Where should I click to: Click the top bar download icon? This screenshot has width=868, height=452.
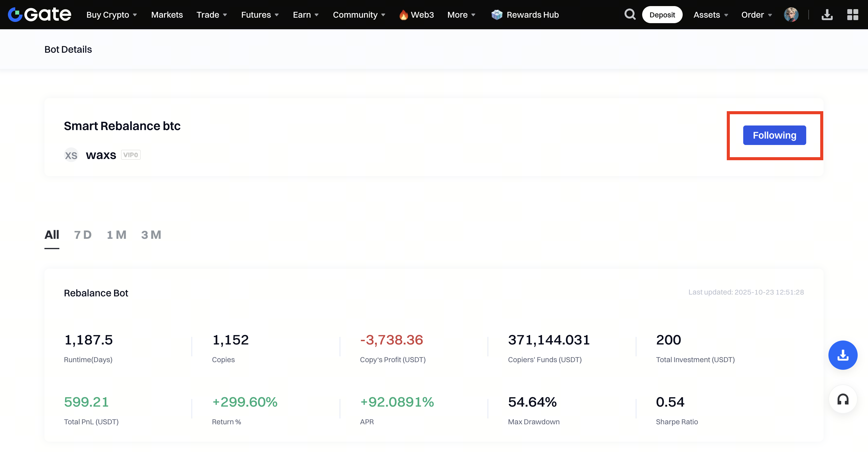click(x=827, y=15)
